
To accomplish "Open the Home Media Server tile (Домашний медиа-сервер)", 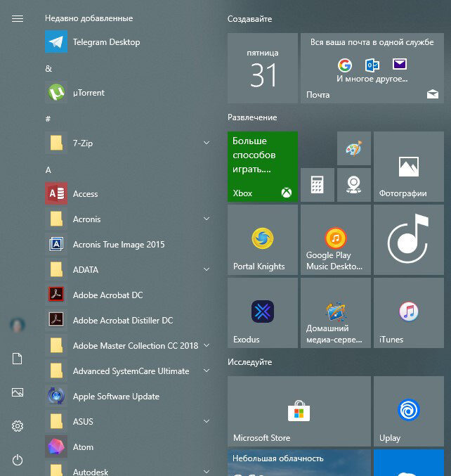I will point(336,313).
